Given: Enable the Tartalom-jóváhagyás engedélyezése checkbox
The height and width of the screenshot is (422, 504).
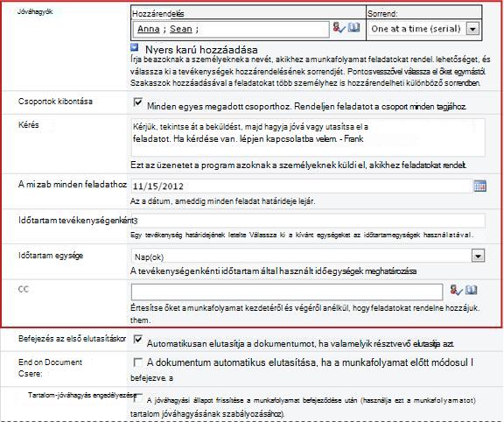Looking at the screenshot, I should (x=138, y=397).
